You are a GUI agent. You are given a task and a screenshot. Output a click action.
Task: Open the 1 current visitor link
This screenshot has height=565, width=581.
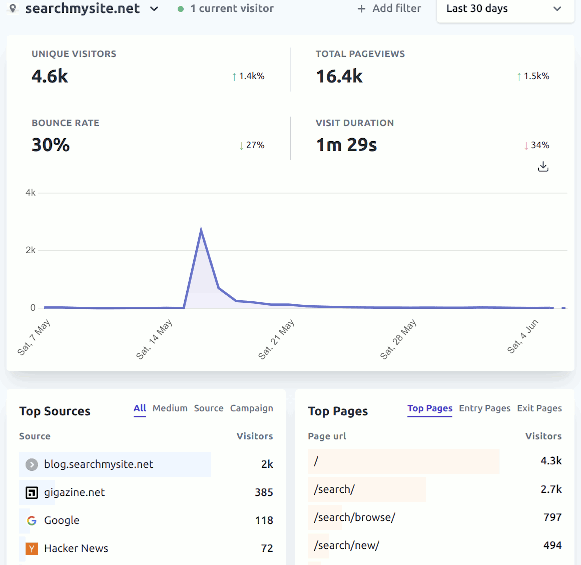[226, 9]
